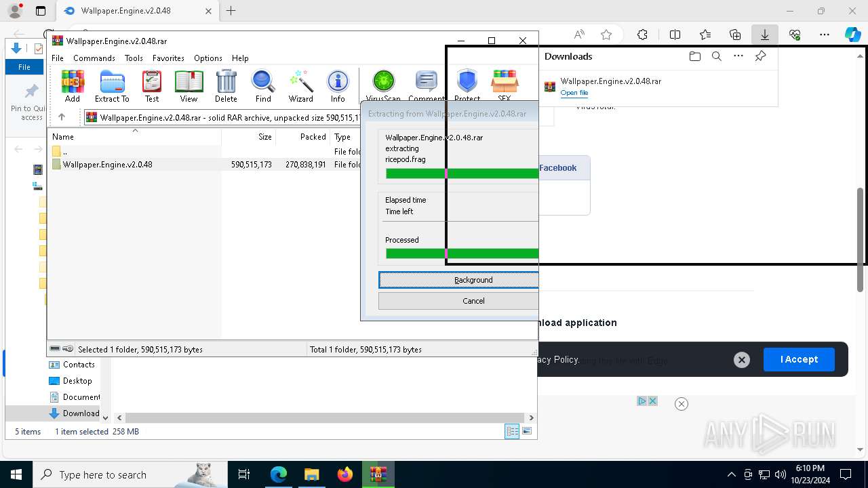This screenshot has height=488, width=868.
Task: Open more options in Downloads panel
Action: [x=738, y=56]
